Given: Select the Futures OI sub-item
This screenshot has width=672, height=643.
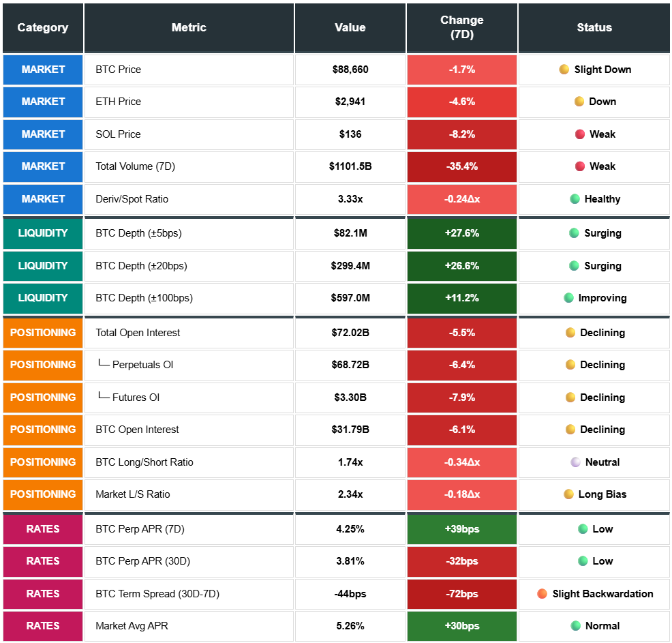Looking at the screenshot, I should 136,398.
